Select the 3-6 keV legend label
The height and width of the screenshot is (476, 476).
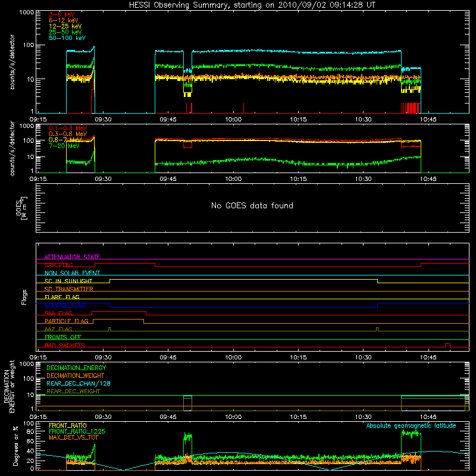(61, 14)
